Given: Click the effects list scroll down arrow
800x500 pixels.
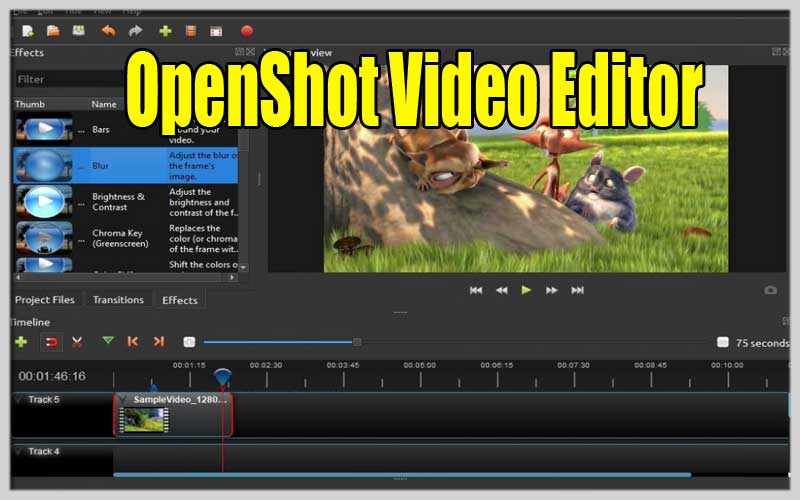Looking at the screenshot, I should pos(243,267).
